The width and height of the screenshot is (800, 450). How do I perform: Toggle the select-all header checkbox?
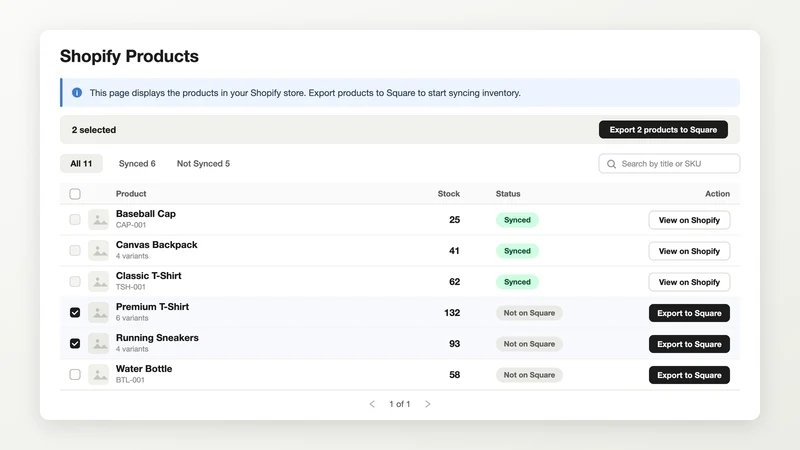click(75, 194)
